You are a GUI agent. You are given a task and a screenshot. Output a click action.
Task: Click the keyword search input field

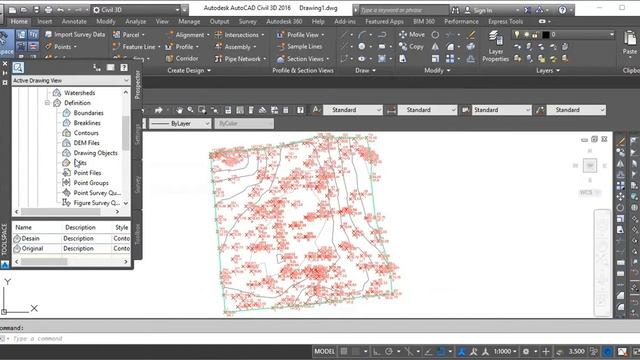pyautogui.click(x=404, y=10)
